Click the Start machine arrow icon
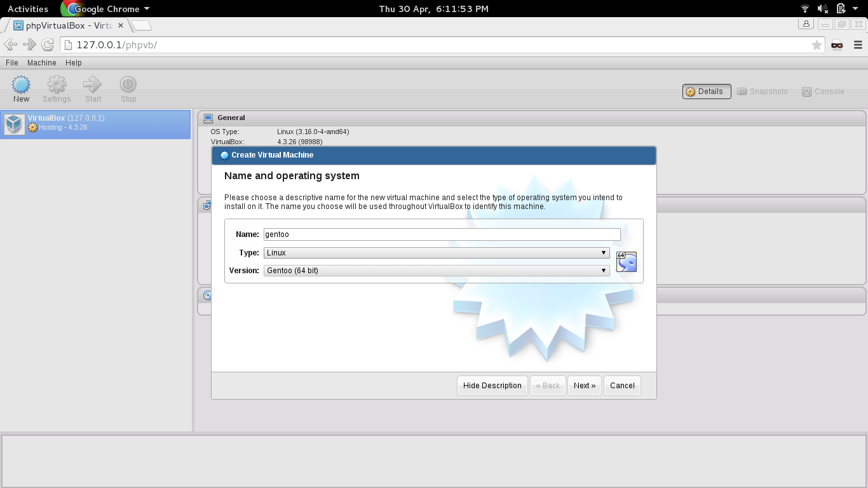This screenshot has width=868, height=488. pos(93,85)
